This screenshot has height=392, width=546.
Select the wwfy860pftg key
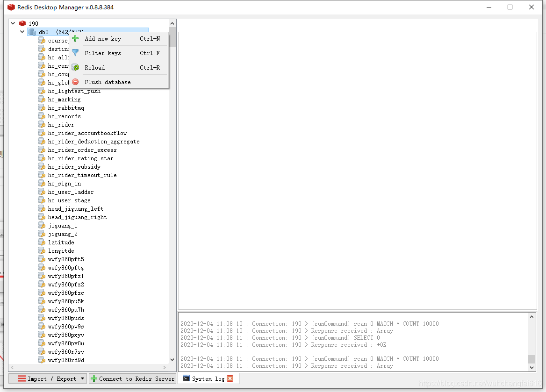pos(66,267)
